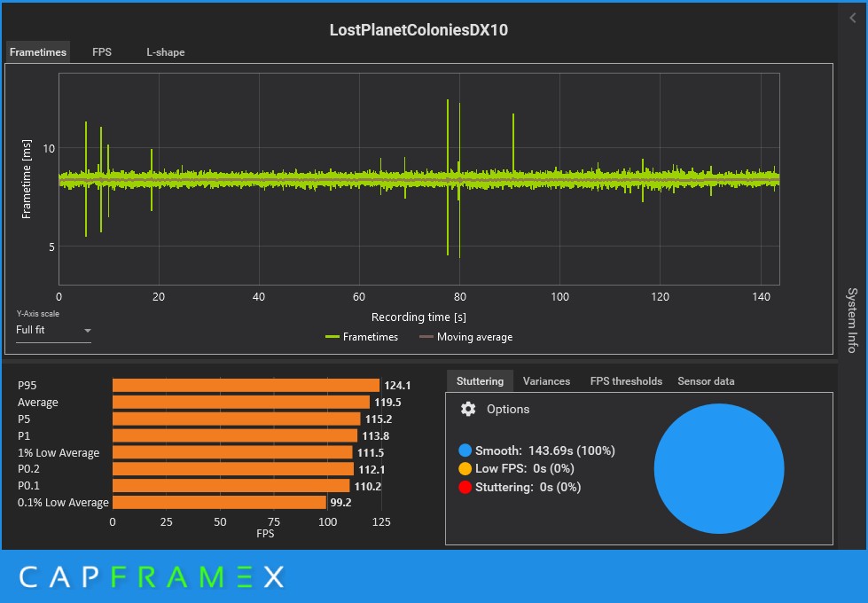Click the 1% Low Average bar
The image size is (868, 603).
[x=232, y=452]
